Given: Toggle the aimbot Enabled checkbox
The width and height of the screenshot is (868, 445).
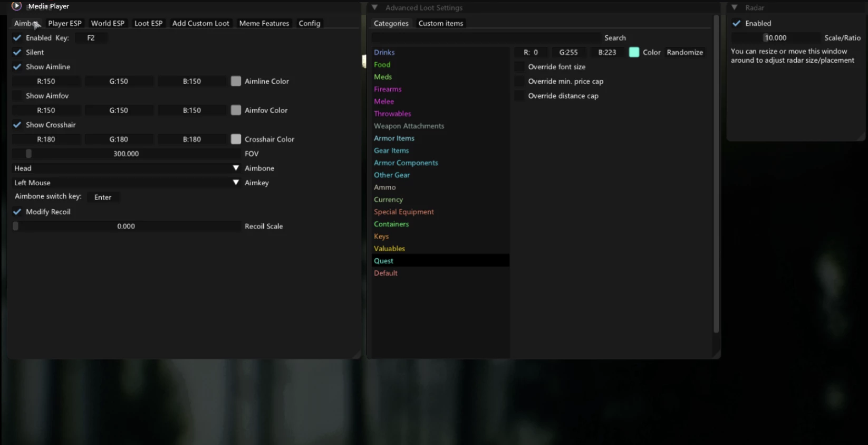Looking at the screenshot, I should (x=17, y=38).
